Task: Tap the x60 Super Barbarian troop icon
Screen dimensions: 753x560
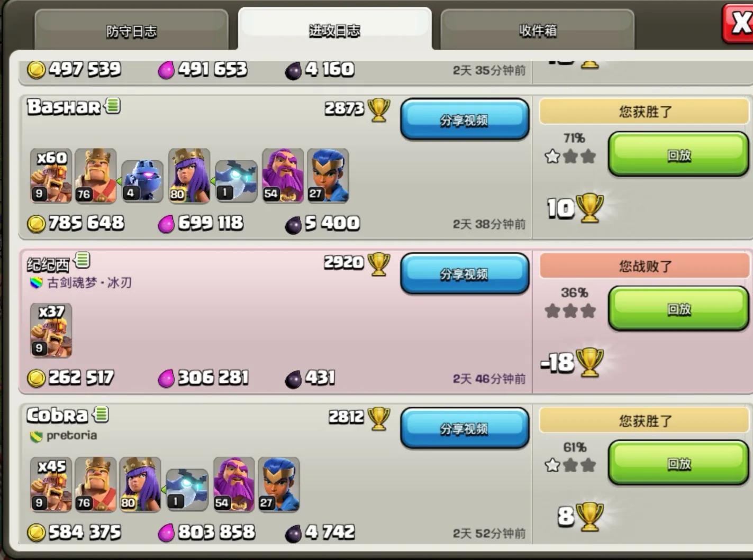Action: click(x=51, y=176)
